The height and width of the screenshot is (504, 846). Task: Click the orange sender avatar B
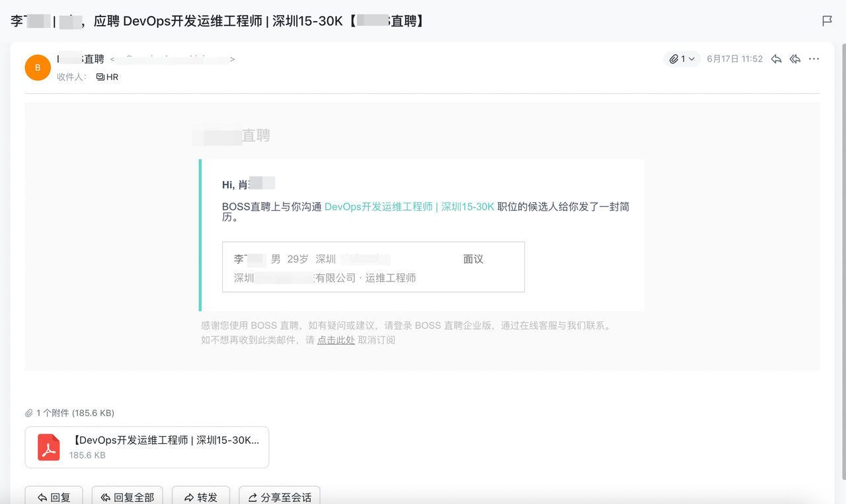pyautogui.click(x=38, y=67)
